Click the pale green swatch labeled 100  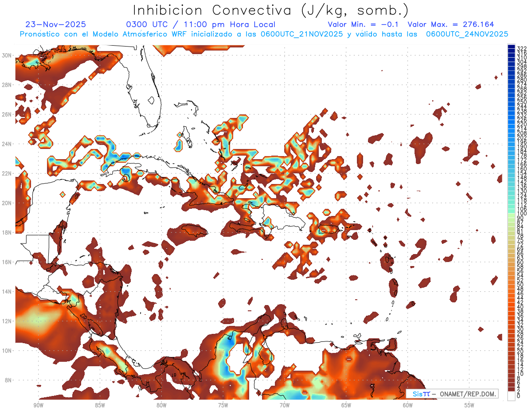point(511,215)
